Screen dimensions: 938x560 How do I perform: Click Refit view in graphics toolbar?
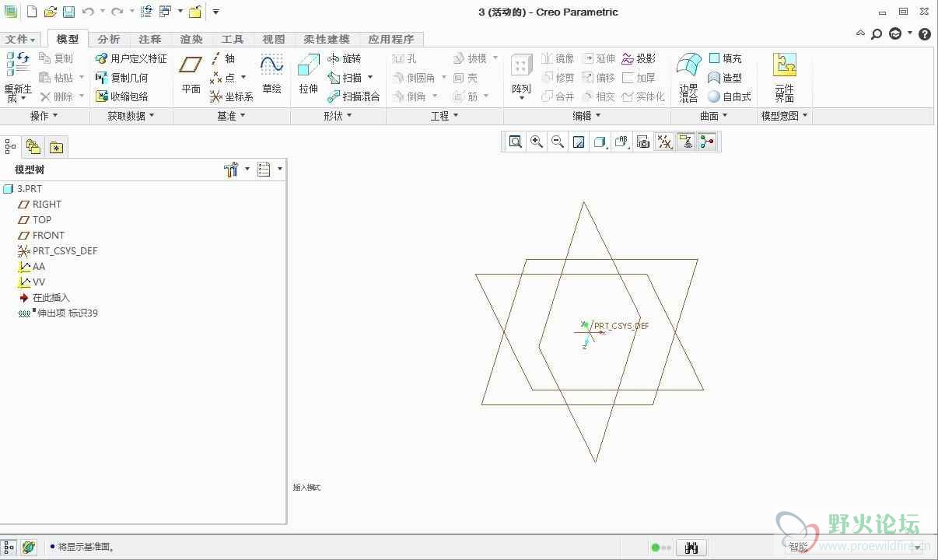(515, 142)
